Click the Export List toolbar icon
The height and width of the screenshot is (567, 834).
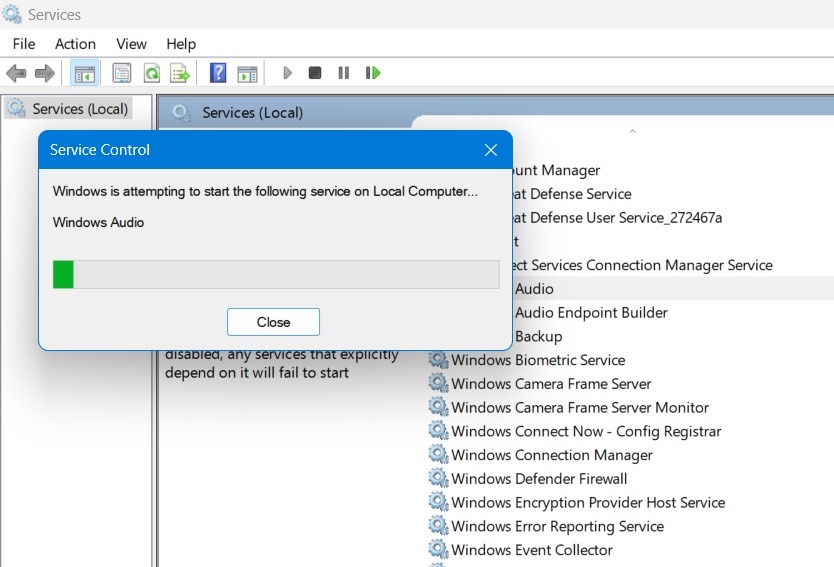point(180,73)
